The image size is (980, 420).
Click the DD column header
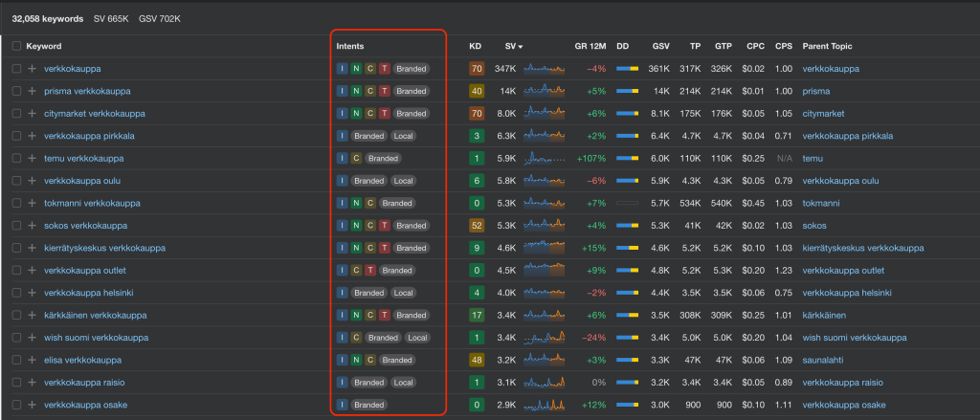tap(622, 46)
